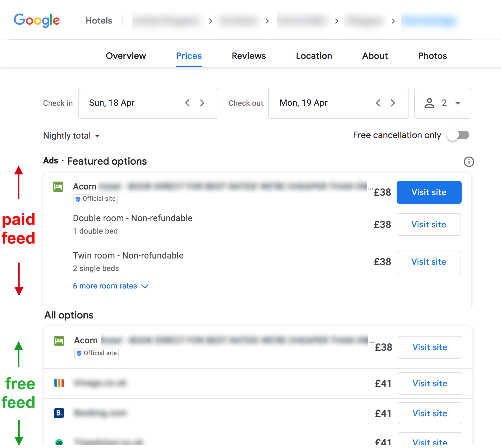This screenshot has width=501, height=448.
Task: Click the person icon in the guest selector
Action: (x=429, y=103)
